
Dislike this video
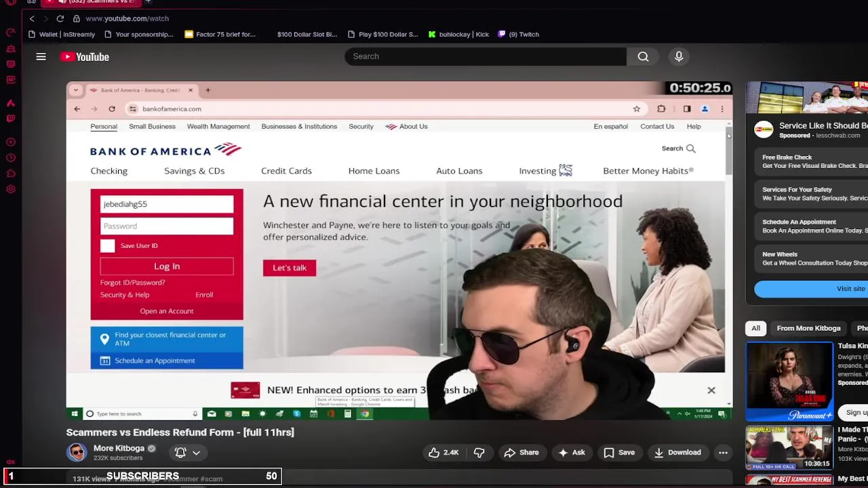[479, 453]
